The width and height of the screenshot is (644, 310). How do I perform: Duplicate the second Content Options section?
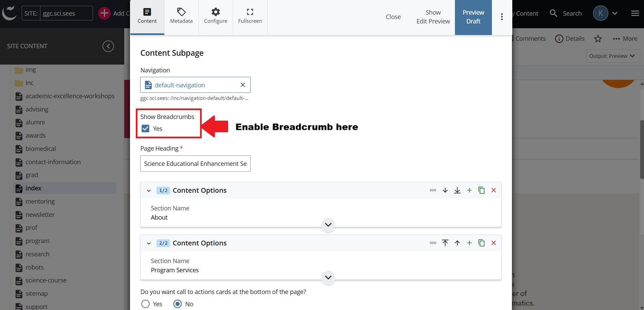pos(481,243)
